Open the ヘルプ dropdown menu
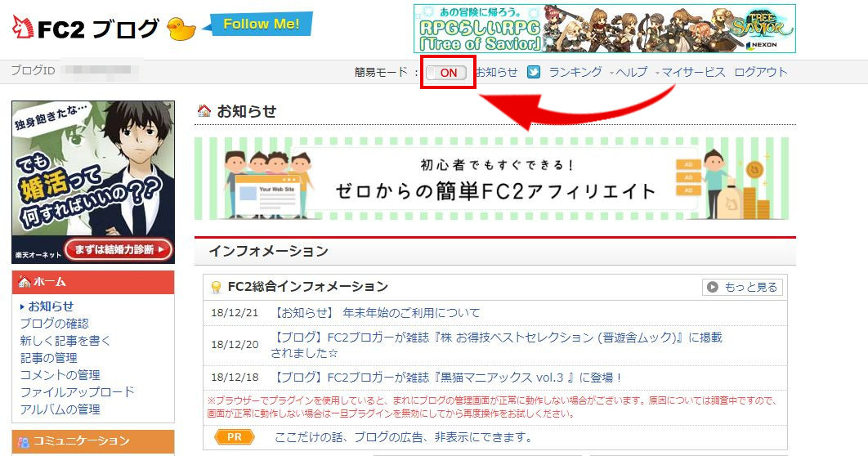 tap(630, 72)
